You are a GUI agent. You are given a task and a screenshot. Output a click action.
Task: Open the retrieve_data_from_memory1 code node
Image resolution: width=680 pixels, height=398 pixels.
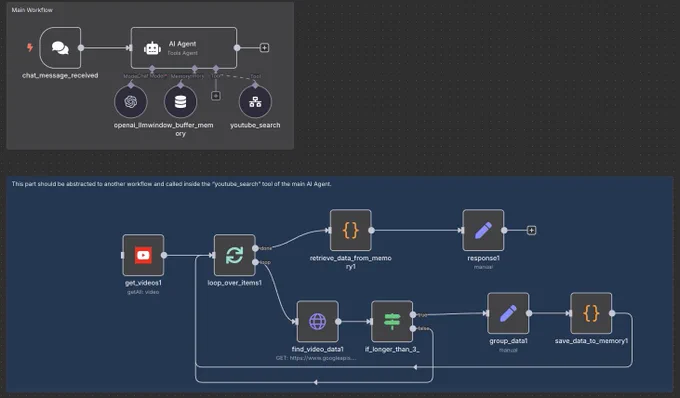coord(350,230)
